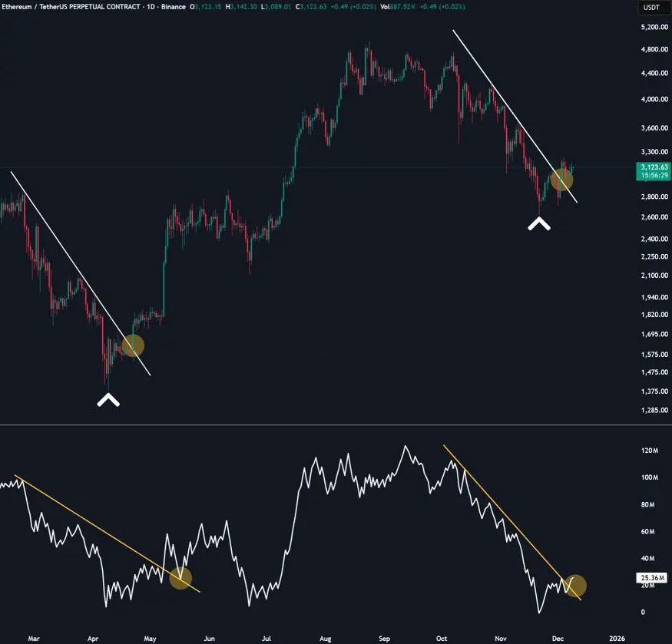Select the close value 3,123.63 in header

(x=313, y=7)
